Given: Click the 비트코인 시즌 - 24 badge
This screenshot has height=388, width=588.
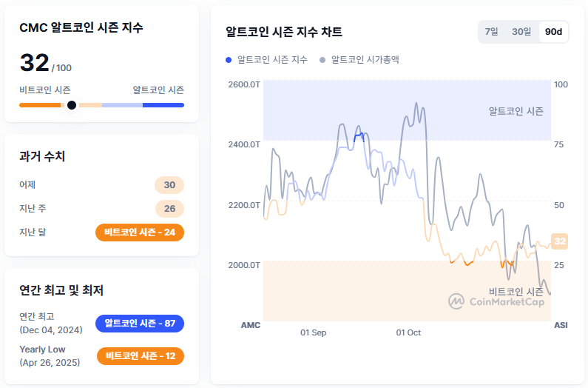Looking at the screenshot, I should [x=140, y=233].
